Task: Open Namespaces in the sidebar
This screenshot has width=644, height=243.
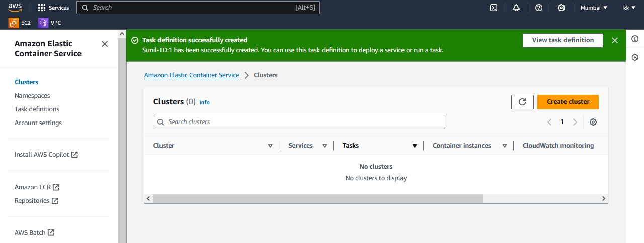Action: click(x=32, y=96)
